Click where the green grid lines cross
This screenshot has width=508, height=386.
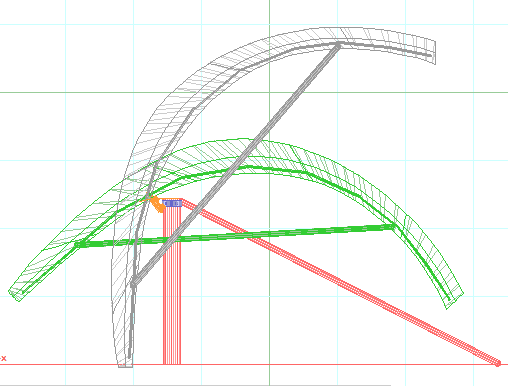click(x=269, y=92)
